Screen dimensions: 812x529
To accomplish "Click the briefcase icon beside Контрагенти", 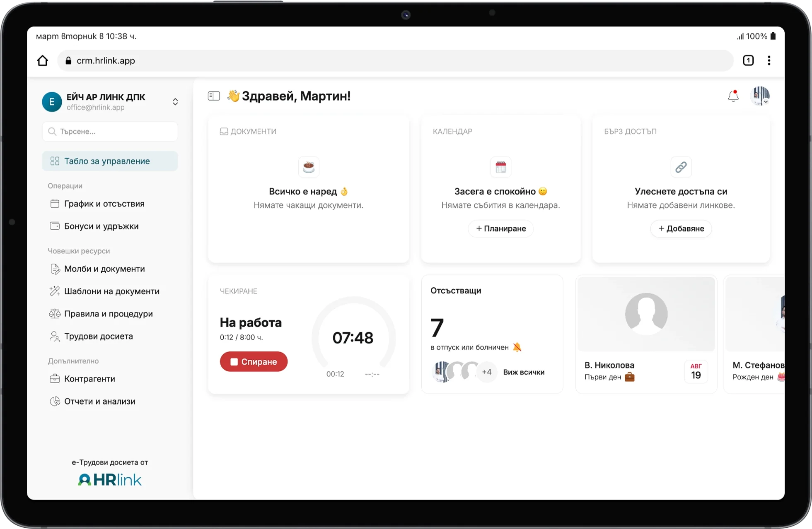I will [55, 379].
